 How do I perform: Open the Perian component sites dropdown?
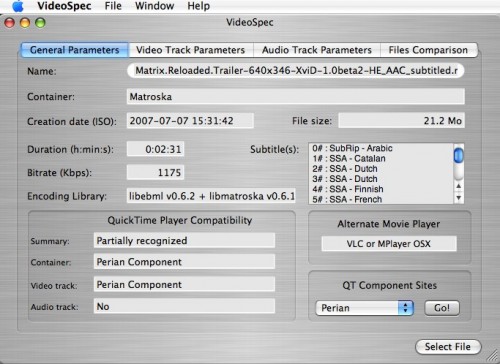point(364,308)
